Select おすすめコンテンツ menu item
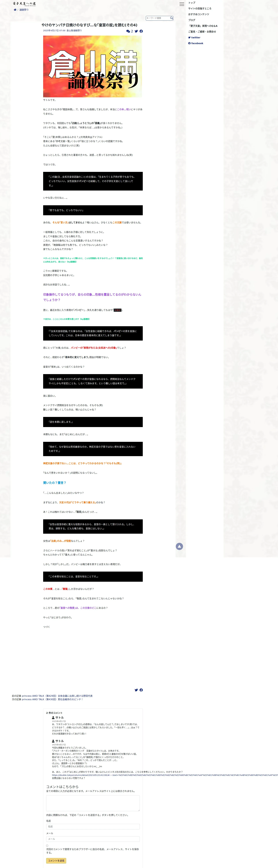The width and height of the screenshot is (278, 868). pyautogui.click(x=199, y=14)
